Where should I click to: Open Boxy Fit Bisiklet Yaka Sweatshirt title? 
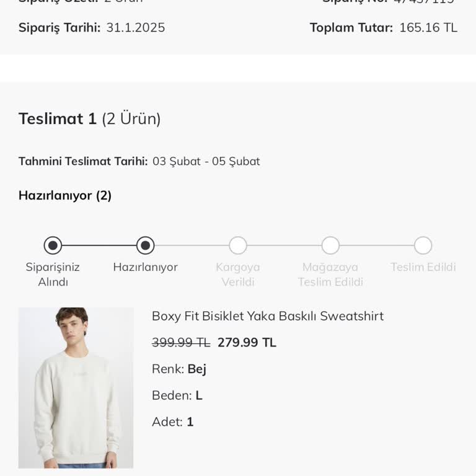point(268,316)
